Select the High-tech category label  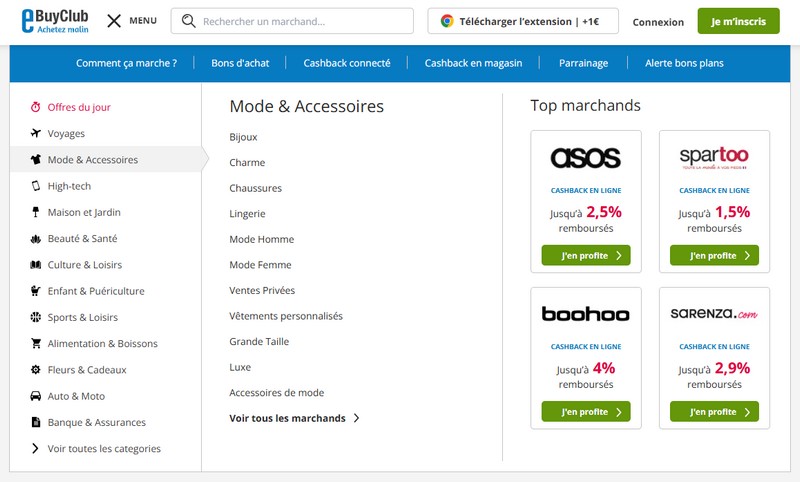point(69,186)
